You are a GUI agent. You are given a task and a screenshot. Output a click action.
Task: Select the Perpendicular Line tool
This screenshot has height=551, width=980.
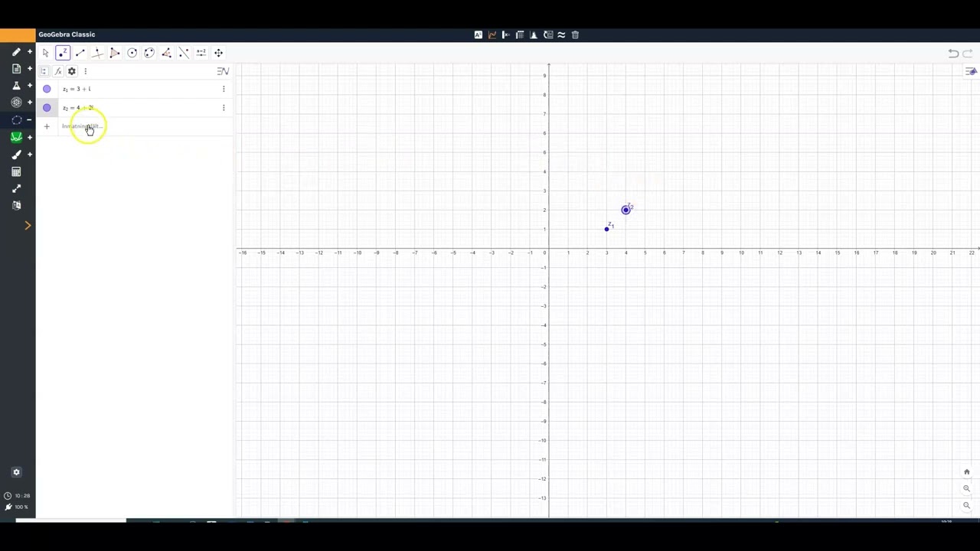[x=97, y=53]
